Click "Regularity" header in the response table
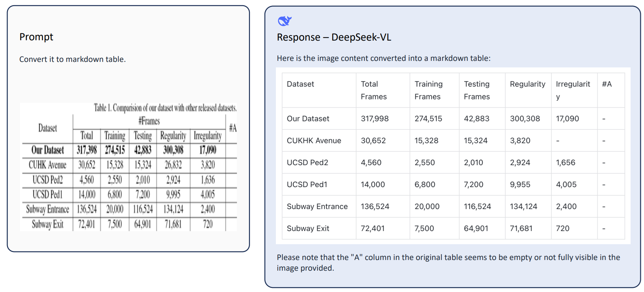 click(527, 84)
